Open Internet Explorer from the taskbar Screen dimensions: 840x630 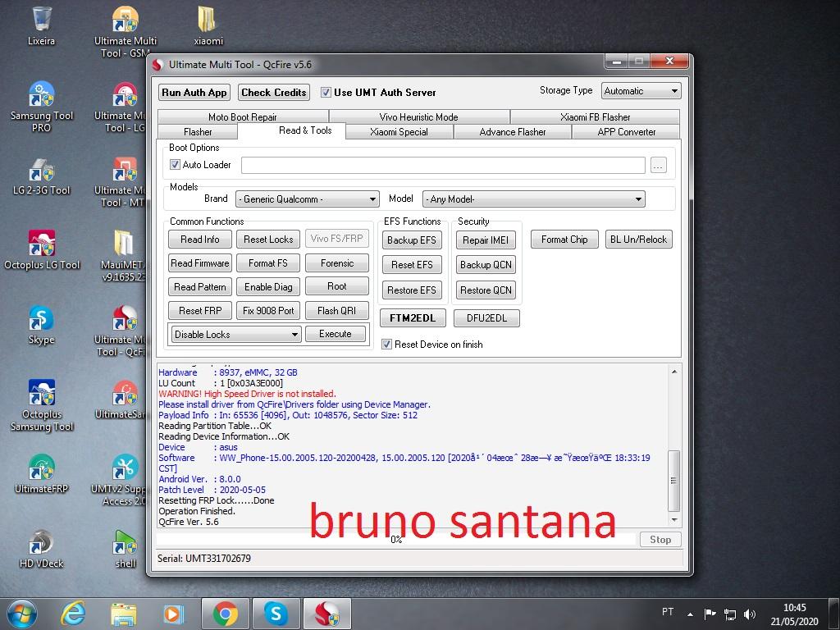[x=72, y=614]
